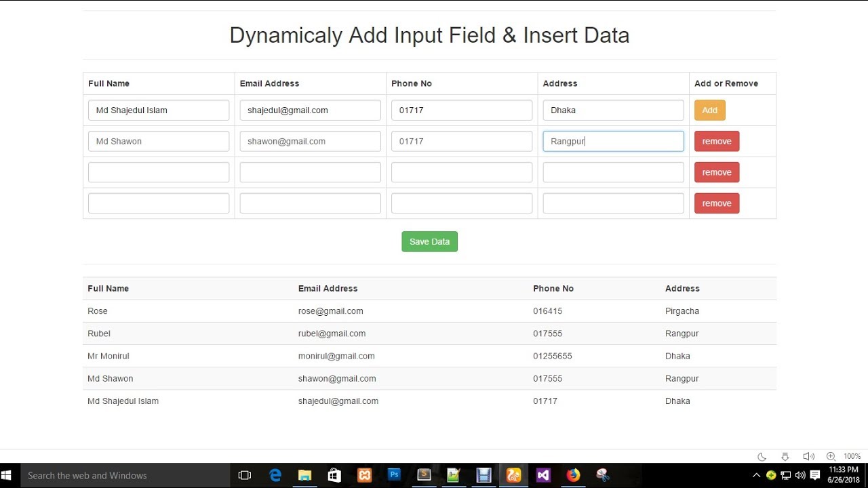The image size is (868, 488).
Task: Open Microsoft Edge from the taskbar
Action: [275, 475]
